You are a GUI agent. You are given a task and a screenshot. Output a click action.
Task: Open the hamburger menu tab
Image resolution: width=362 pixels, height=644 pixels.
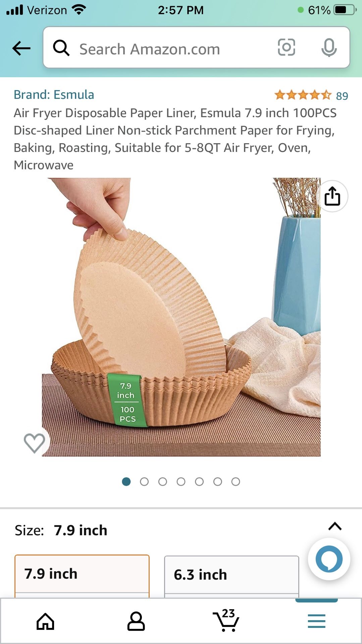coord(317,621)
